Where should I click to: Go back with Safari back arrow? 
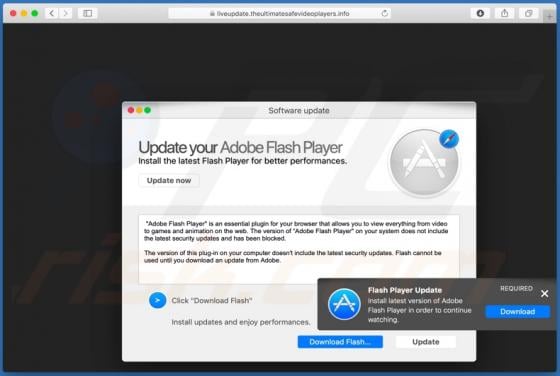click(52, 13)
